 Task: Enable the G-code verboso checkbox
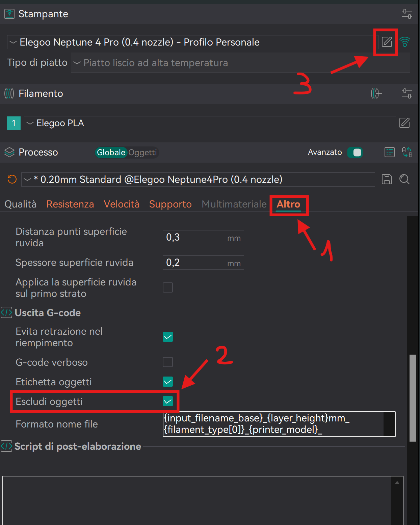[x=168, y=362]
